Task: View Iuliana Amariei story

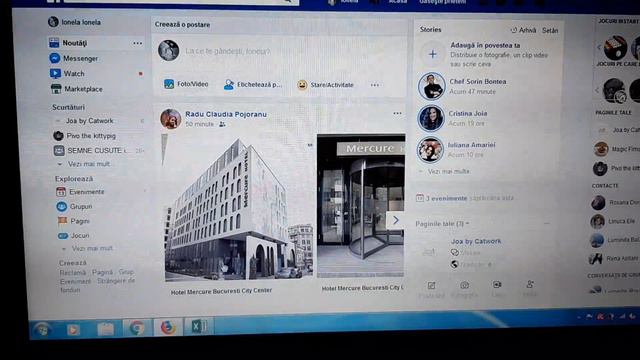Action: point(430,149)
